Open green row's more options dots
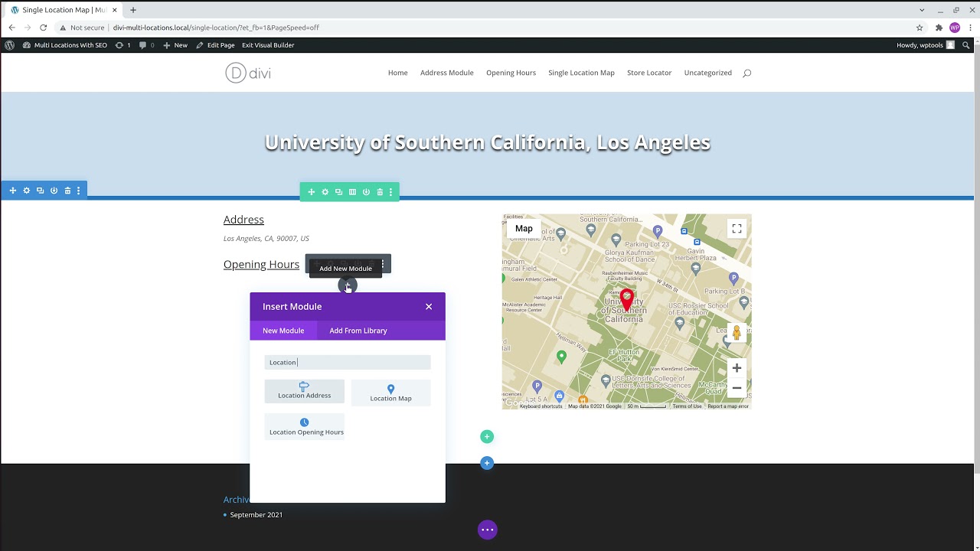Image resolution: width=980 pixels, height=551 pixels. [x=391, y=192]
